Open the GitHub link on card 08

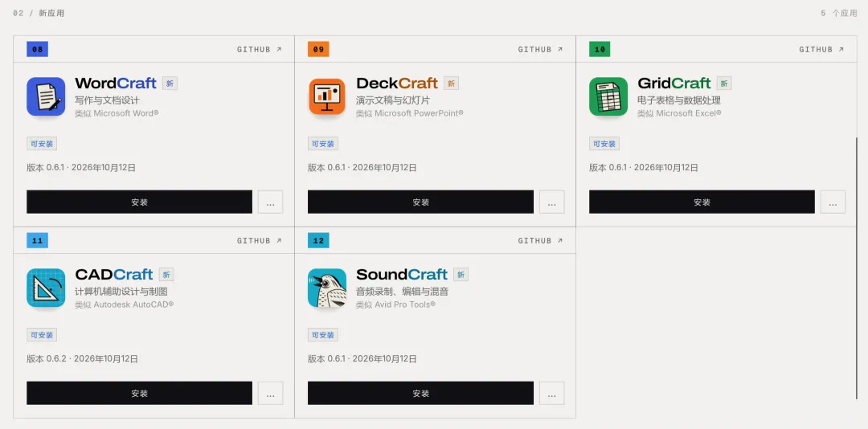[x=259, y=49]
